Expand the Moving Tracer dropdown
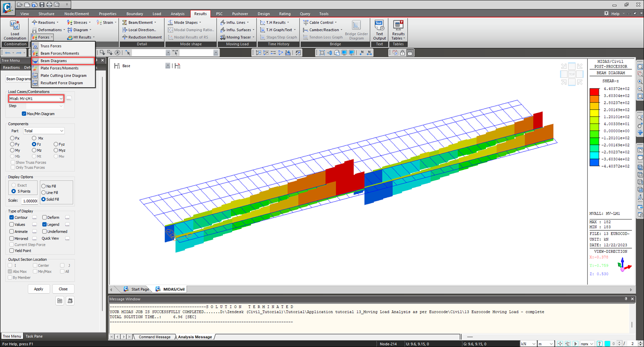644x347 pixels. click(x=253, y=37)
